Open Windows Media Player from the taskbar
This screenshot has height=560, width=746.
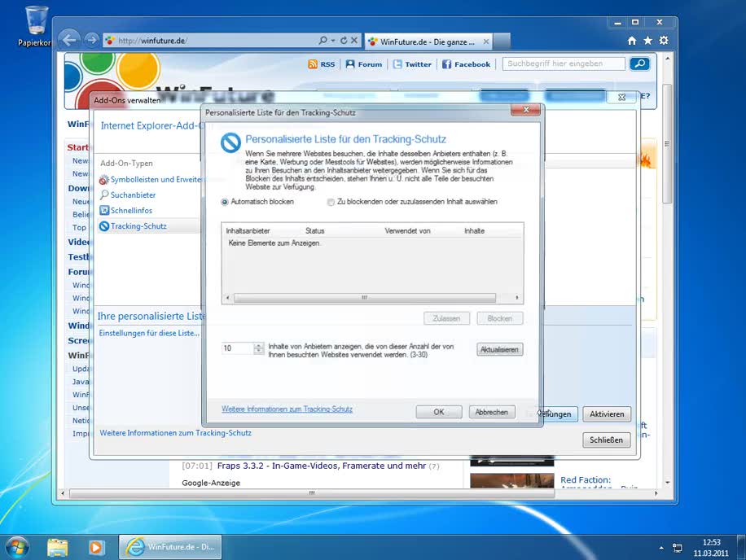pyautogui.click(x=95, y=547)
